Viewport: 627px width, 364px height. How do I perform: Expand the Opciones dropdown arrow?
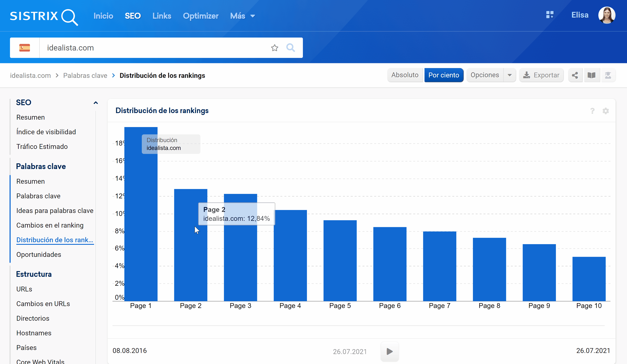(x=509, y=75)
